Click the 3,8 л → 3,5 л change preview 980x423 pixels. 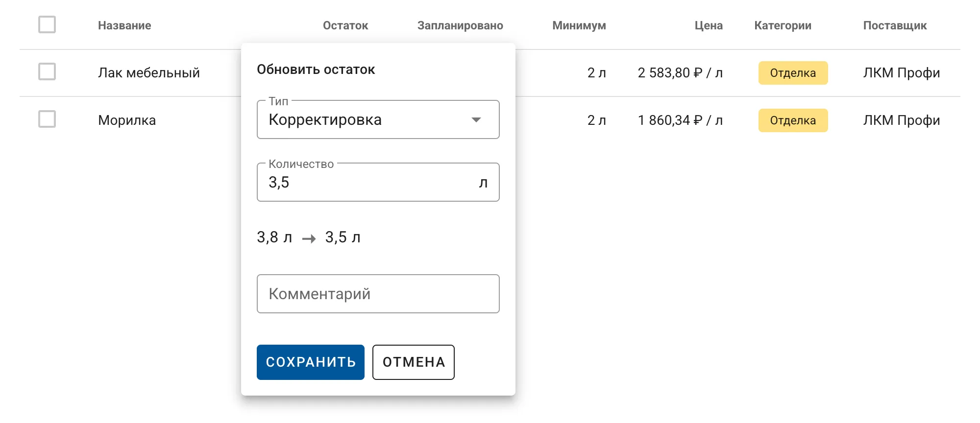click(x=309, y=237)
